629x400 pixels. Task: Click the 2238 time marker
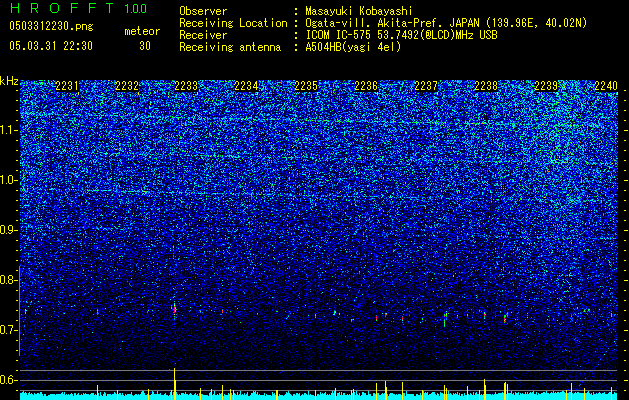coord(486,86)
